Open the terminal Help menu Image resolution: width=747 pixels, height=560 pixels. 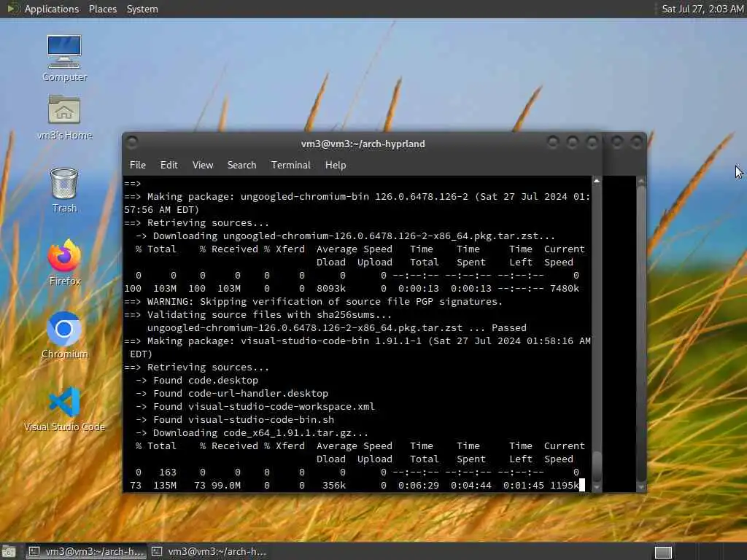pyautogui.click(x=336, y=166)
